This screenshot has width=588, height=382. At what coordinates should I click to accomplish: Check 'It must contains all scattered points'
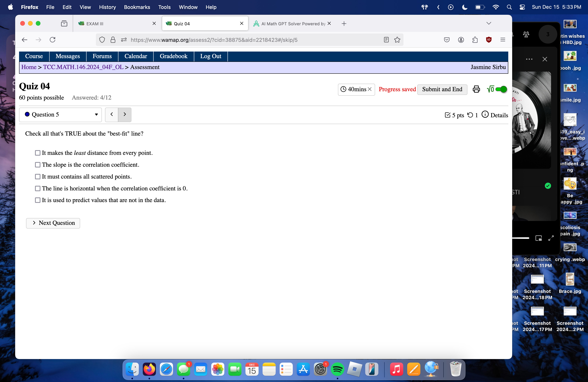tap(38, 177)
